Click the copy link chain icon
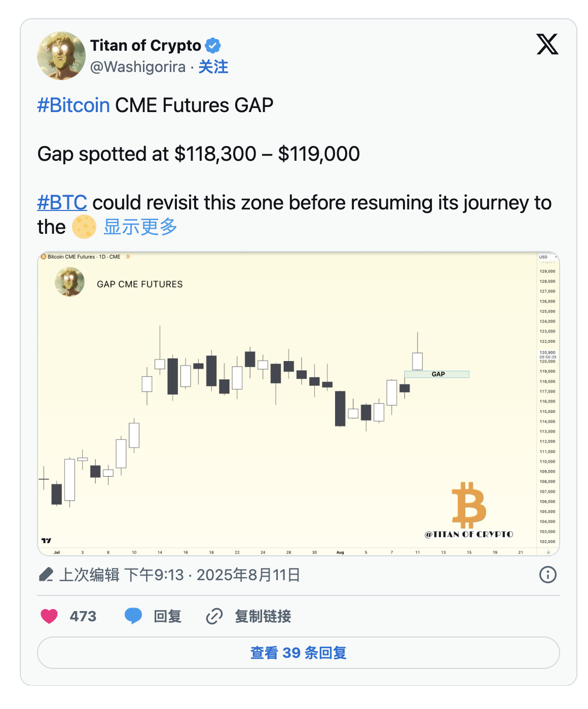This screenshot has height=709, width=588. (214, 616)
